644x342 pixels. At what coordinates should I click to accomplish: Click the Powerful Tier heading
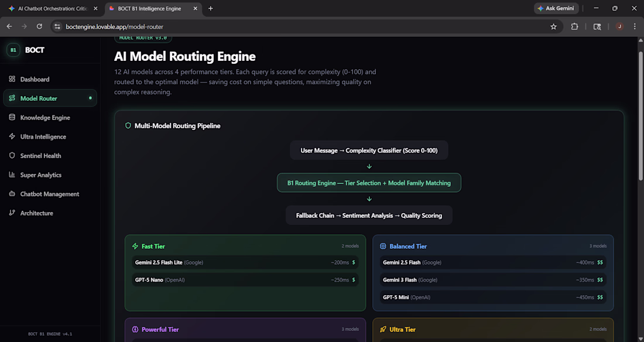160,329
